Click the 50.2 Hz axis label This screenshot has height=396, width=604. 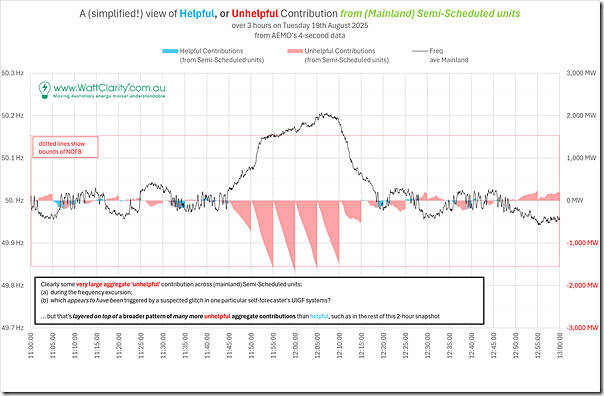12,116
